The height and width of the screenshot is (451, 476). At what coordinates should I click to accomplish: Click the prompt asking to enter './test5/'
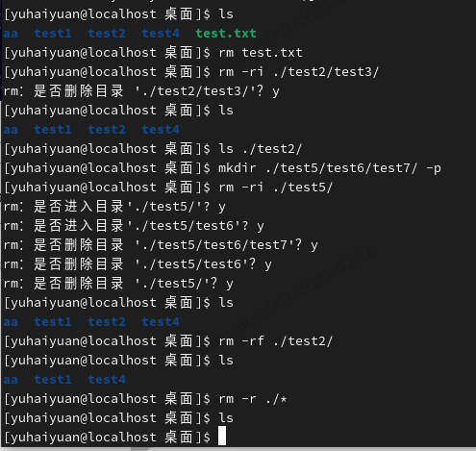coord(114,207)
